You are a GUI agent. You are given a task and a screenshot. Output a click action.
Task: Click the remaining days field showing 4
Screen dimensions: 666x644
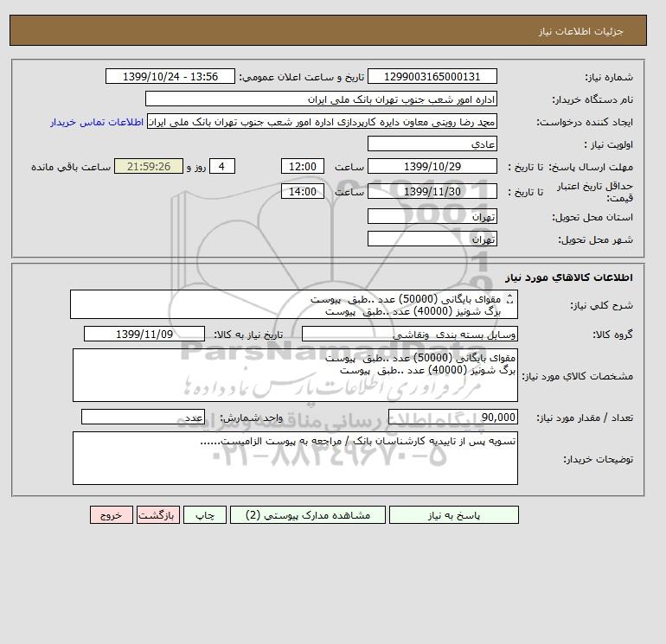point(221,167)
